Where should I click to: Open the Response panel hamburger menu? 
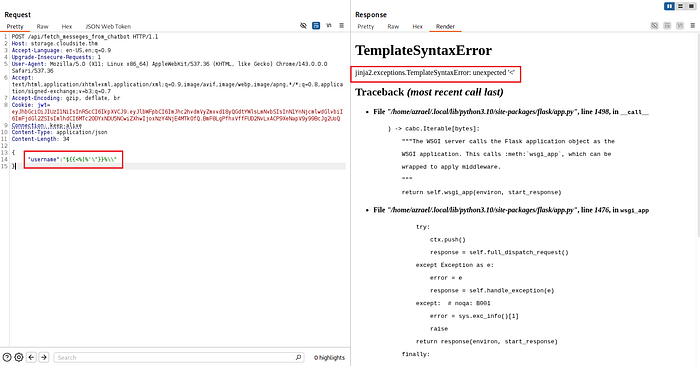point(693,26)
